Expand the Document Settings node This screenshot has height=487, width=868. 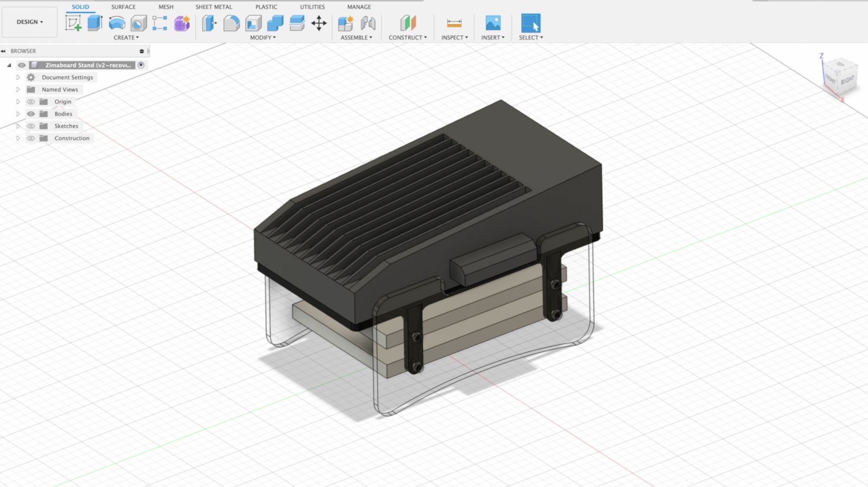pos(18,77)
